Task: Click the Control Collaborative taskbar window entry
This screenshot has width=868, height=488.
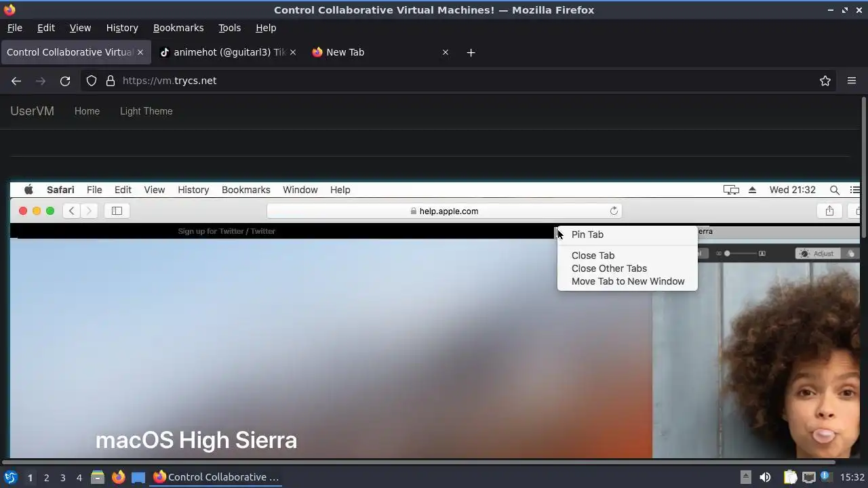Action: pyautogui.click(x=217, y=477)
